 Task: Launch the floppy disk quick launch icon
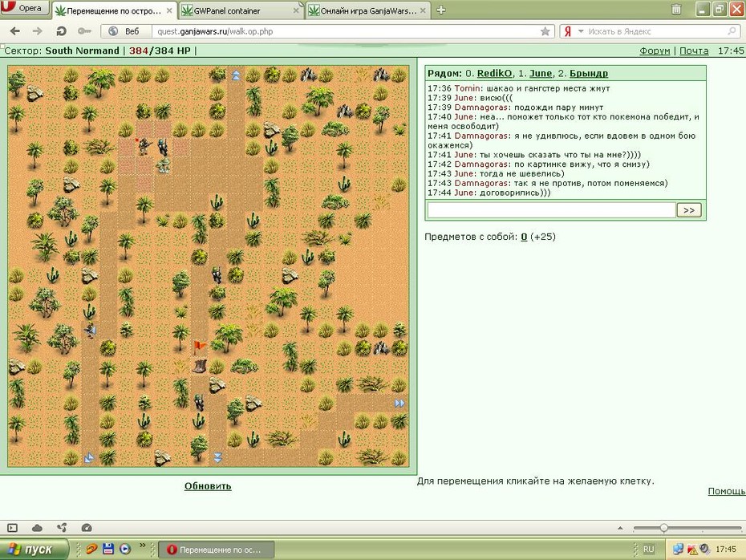pos(108,549)
